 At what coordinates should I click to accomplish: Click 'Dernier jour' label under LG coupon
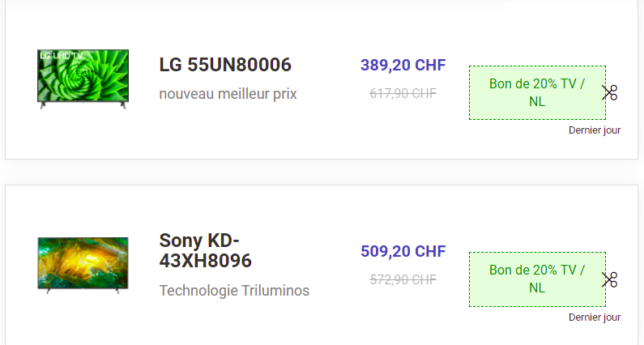tap(595, 130)
